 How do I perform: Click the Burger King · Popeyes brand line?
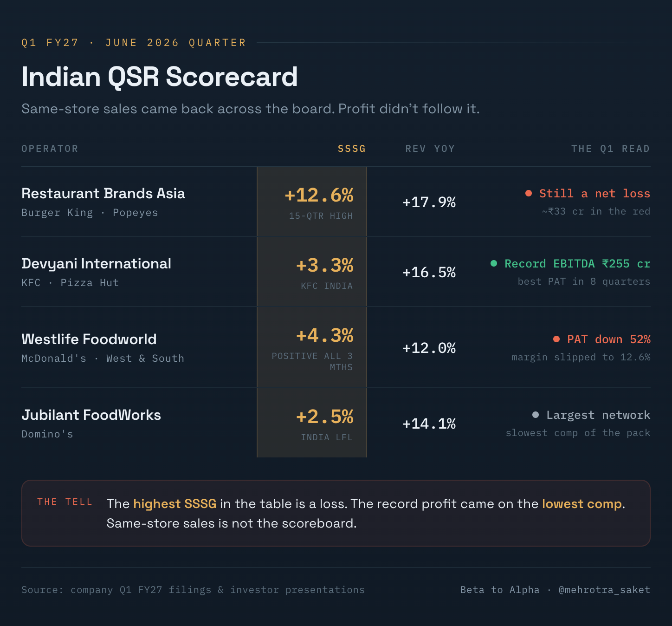pos(90,213)
